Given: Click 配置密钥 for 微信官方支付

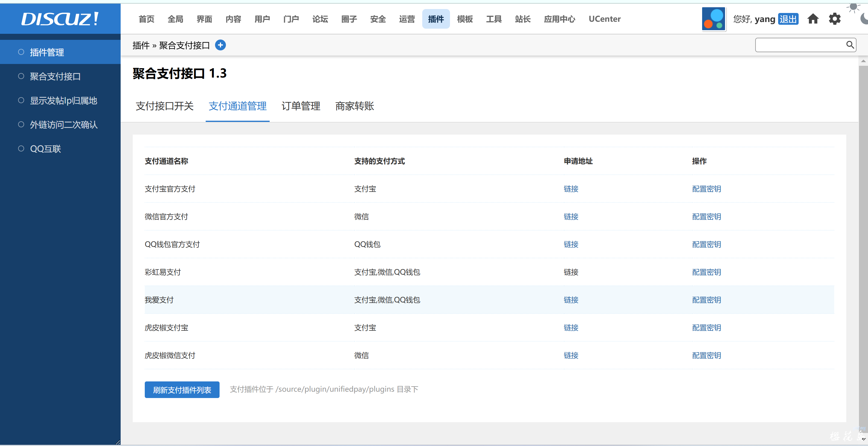Looking at the screenshot, I should 706,216.
